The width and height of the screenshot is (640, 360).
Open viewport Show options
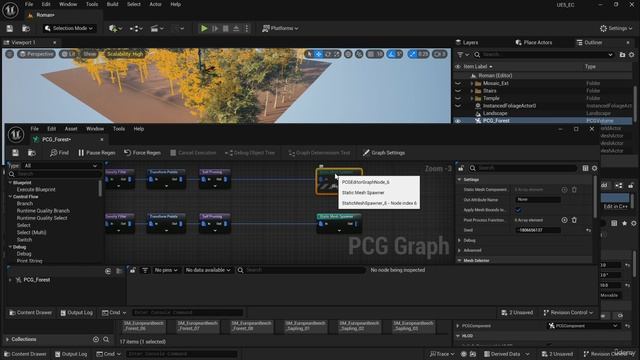89,54
